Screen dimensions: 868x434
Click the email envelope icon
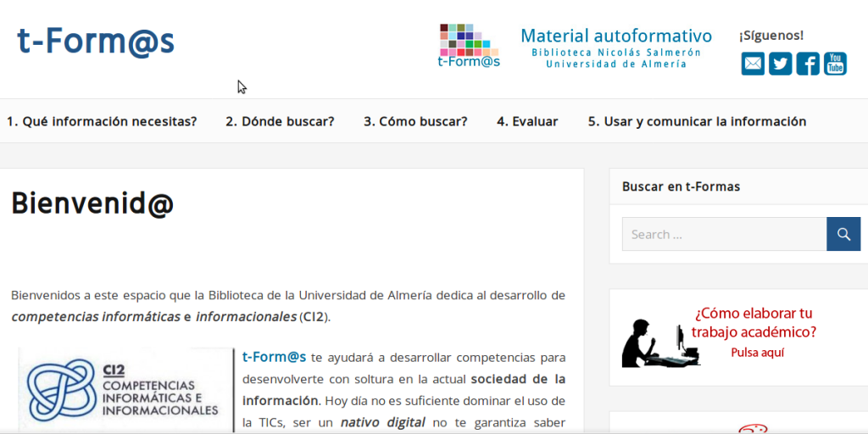click(753, 64)
